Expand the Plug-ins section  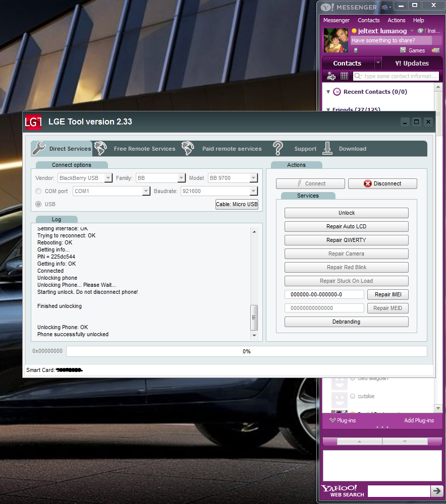343,420
